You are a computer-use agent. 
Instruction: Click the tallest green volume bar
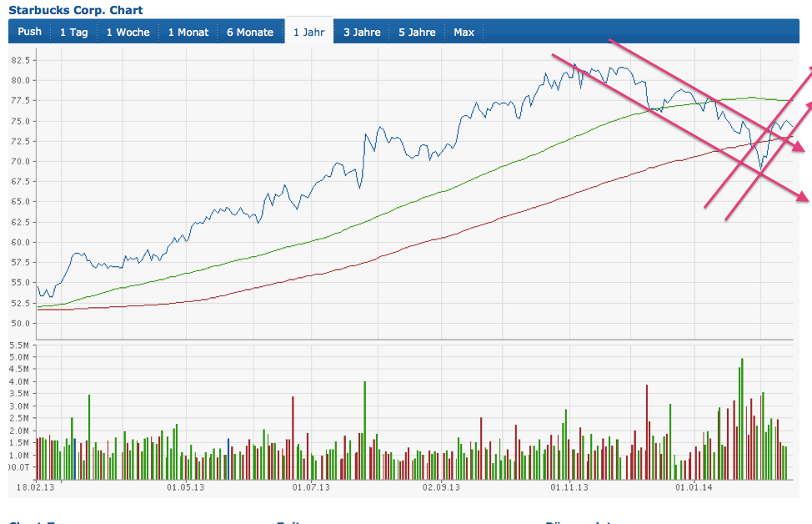point(742,409)
